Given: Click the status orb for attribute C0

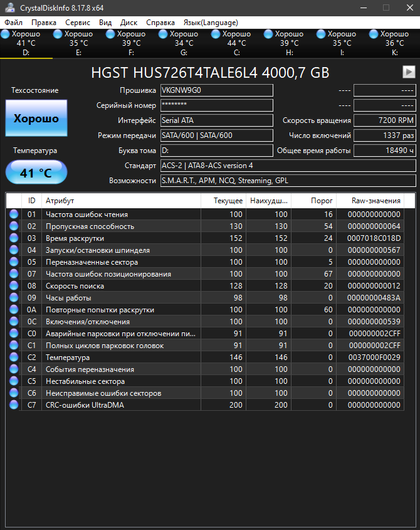Looking at the screenshot, I should 14,333.
